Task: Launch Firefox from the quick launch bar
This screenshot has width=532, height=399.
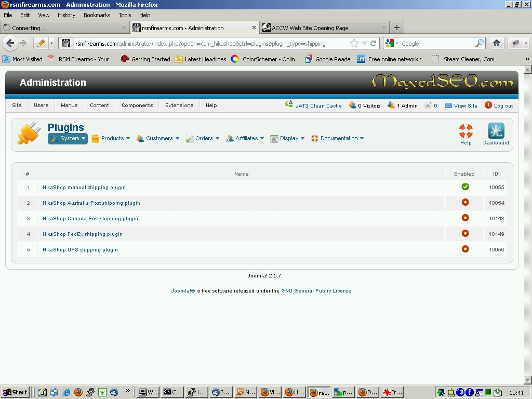Action: pyautogui.click(x=78, y=392)
